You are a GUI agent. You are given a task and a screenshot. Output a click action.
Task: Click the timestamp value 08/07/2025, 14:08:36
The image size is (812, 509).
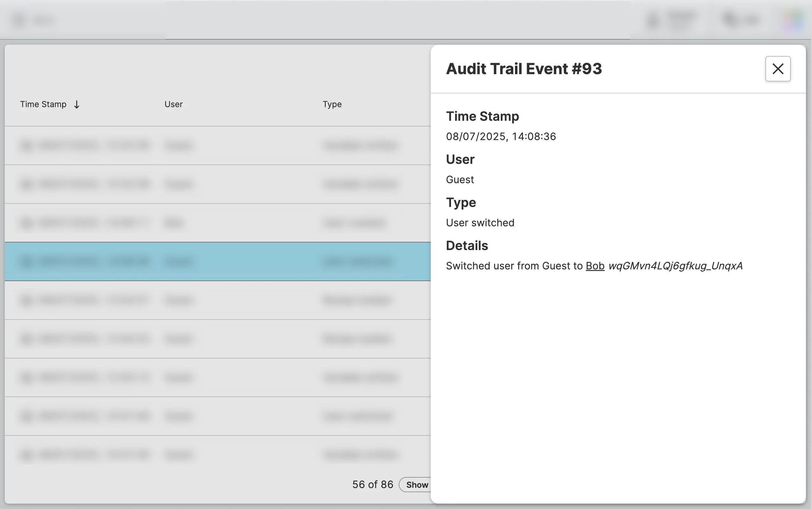500,137
